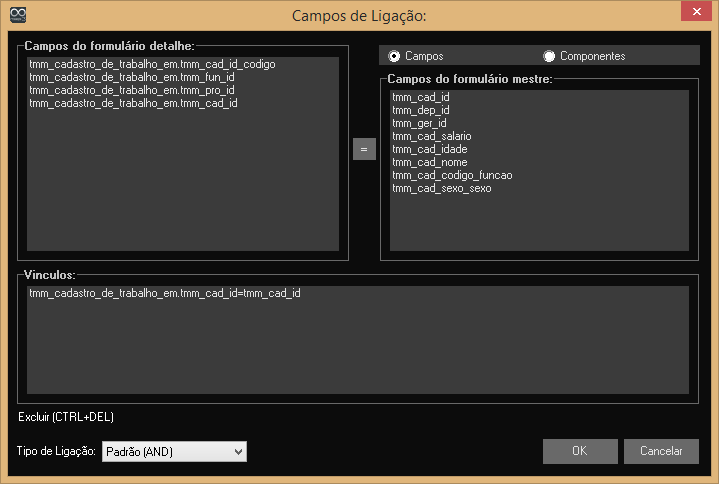Select tmm_cad_id_codigo in detail fields list
Viewport: 719px width, 484px height.
tap(152, 64)
